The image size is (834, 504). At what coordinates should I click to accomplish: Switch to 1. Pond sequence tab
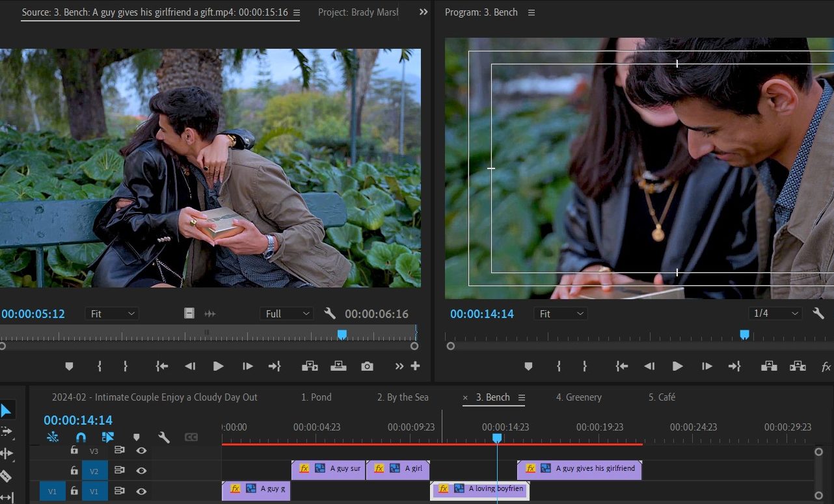(316, 397)
